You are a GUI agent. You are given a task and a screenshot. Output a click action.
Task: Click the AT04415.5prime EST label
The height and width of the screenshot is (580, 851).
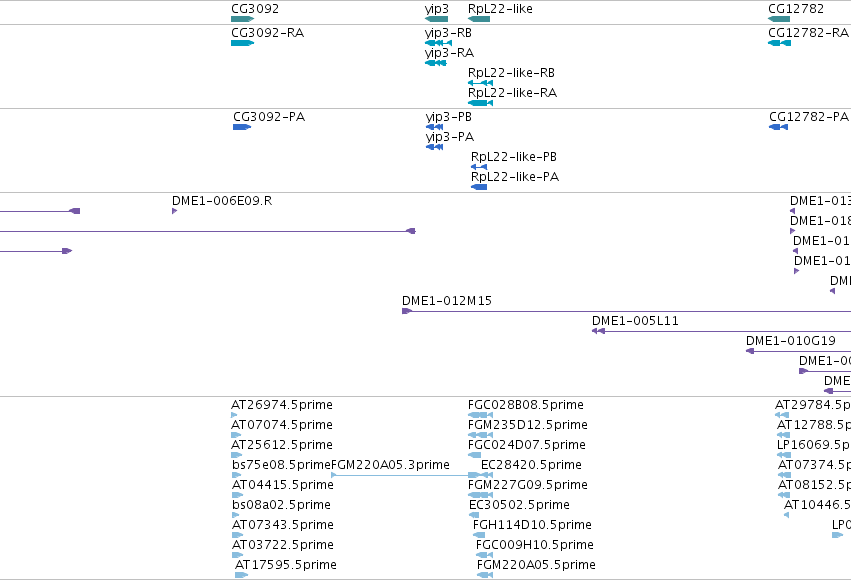click(282, 485)
